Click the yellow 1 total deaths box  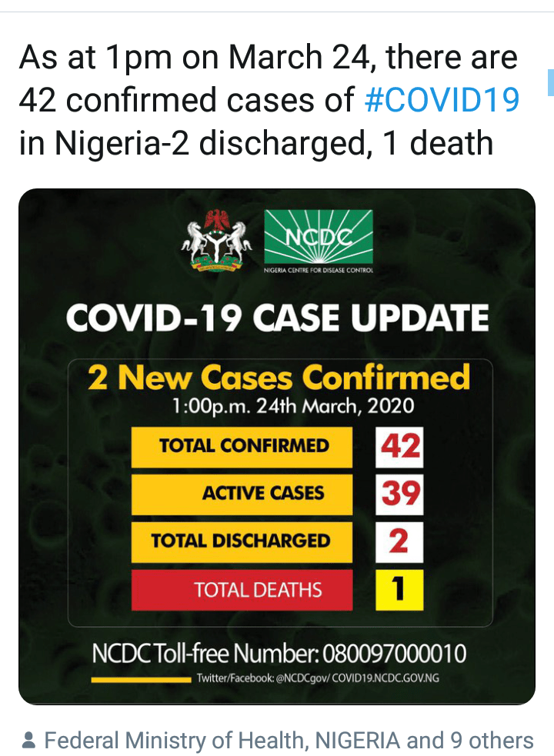click(x=399, y=590)
